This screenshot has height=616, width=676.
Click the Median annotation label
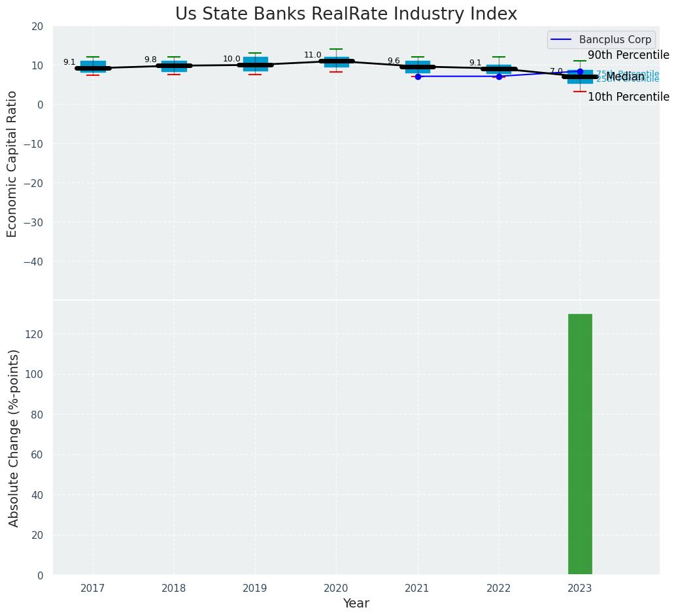coord(625,77)
